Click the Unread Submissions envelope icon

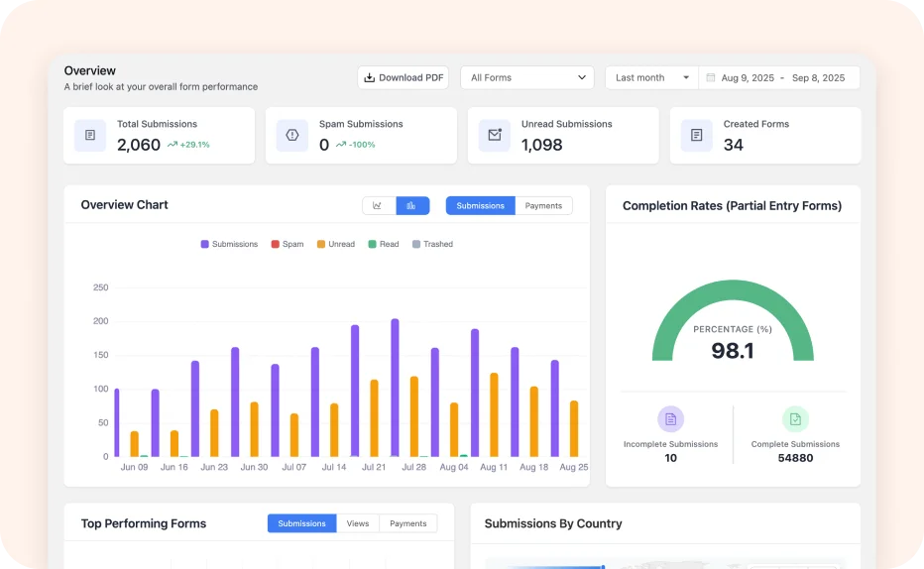click(495, 135)
